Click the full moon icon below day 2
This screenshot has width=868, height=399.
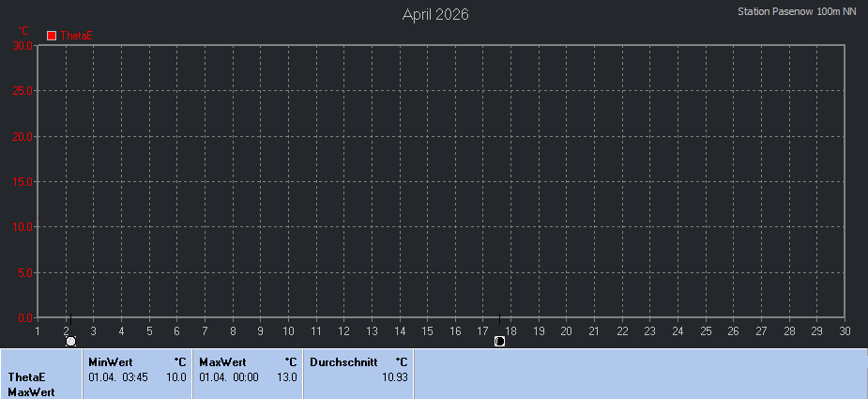coord(71,341)
